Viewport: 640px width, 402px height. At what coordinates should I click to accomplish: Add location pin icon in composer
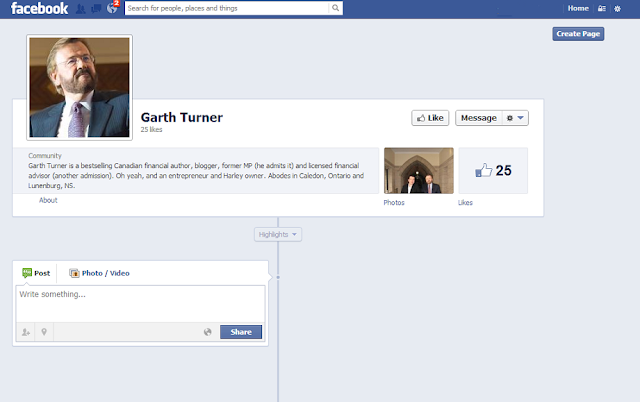pyautogui.click(x=44, y=332)
